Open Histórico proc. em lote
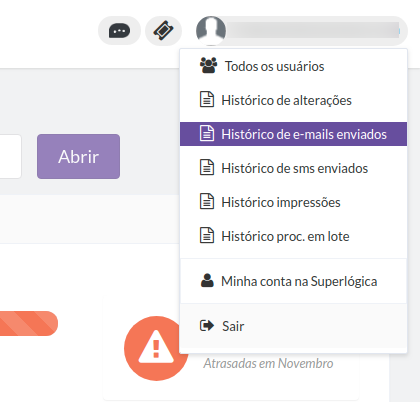Viewport: 420px width, 402px height. 293,236
